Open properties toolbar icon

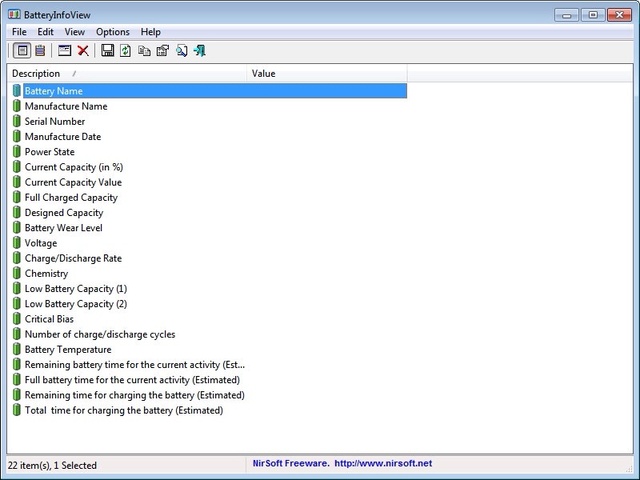pos(163,51)
